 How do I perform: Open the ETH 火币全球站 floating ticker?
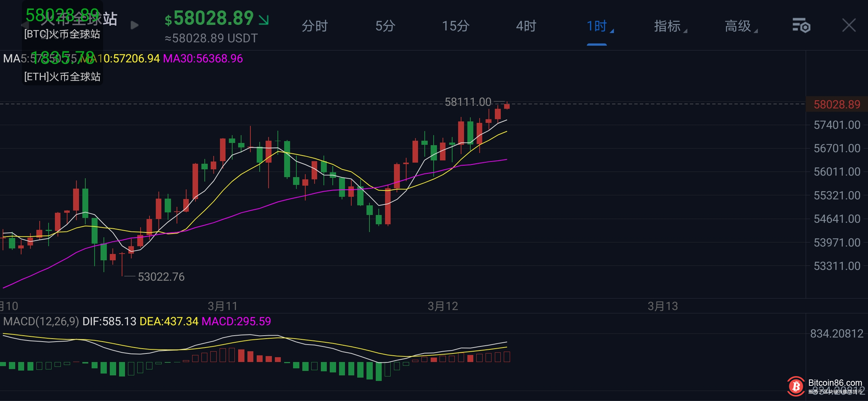coord(62,68)
